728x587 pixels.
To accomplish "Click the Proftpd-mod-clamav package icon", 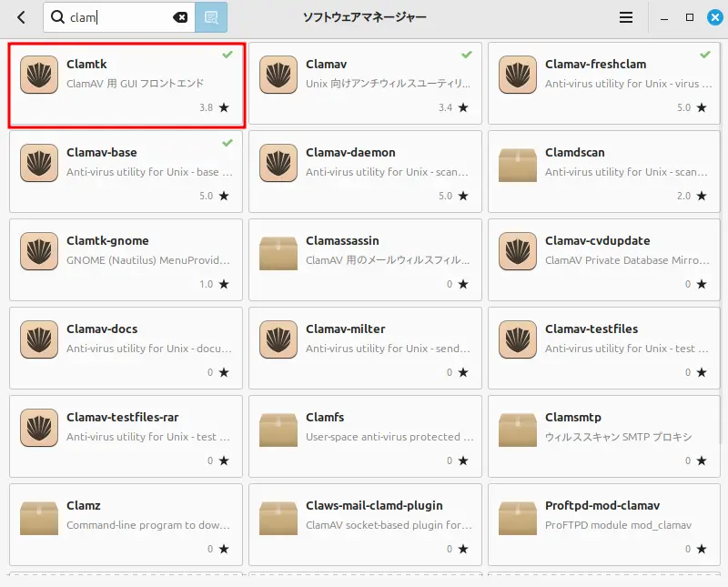I will [x=518, y=518].
